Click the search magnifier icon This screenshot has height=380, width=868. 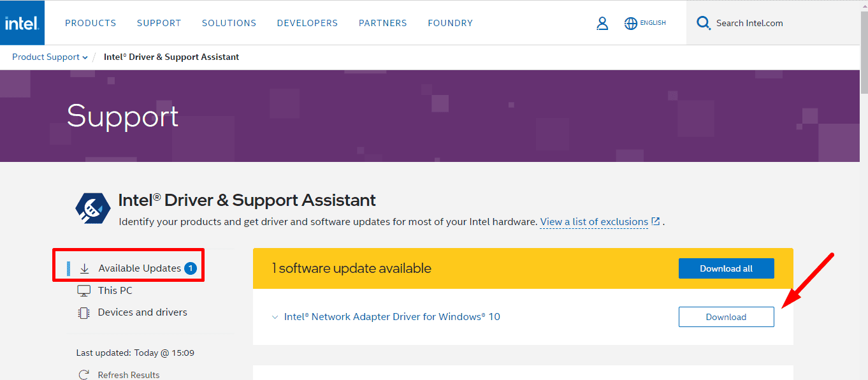pos(704,24)
